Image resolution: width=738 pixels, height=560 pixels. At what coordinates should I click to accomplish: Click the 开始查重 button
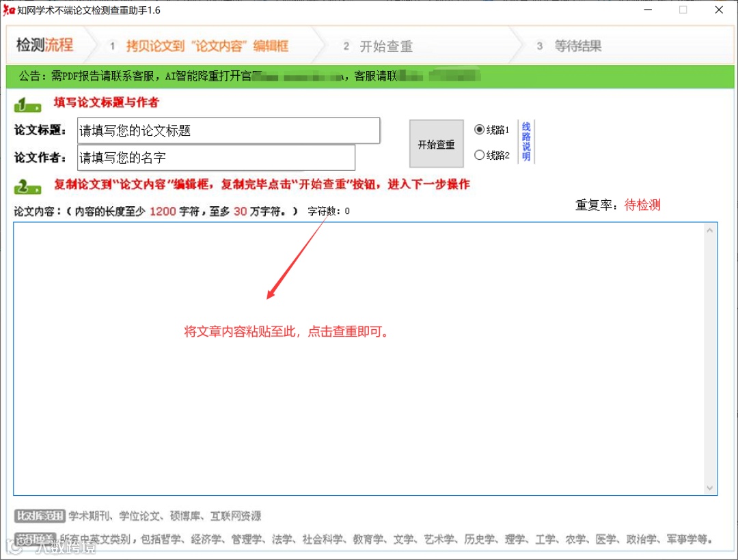coord(436,144)
